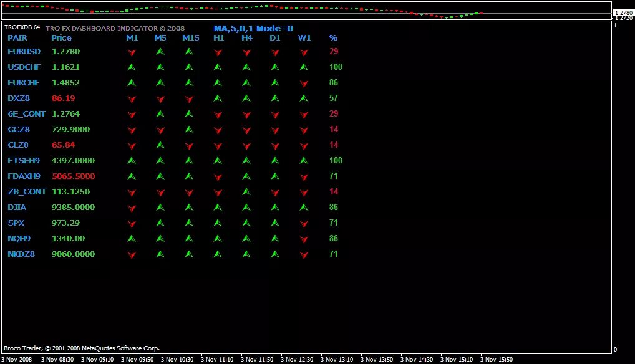This screenshot has height=364, width=635.
Task: Click the 3 Nov 13:10 time label
Action: 337,359
